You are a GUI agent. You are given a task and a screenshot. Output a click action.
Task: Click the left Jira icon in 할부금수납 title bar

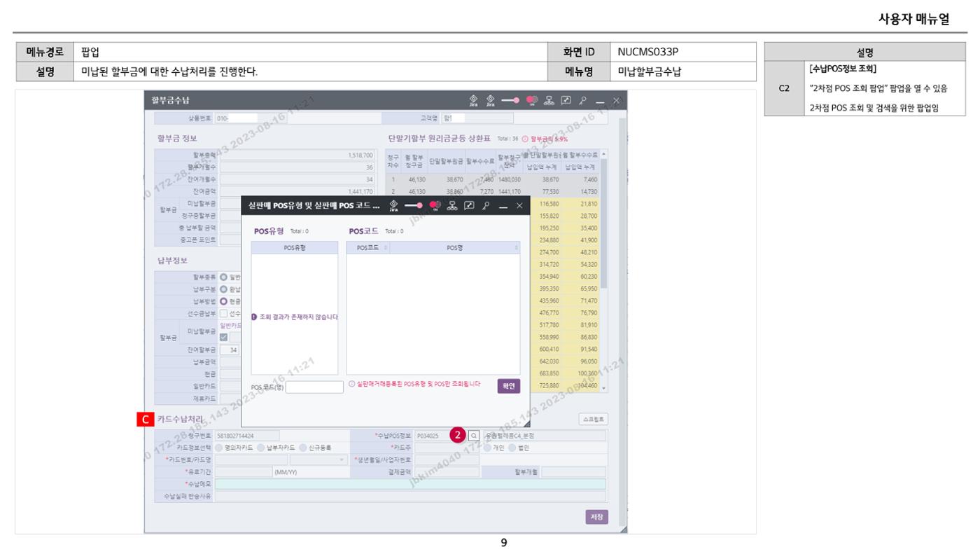472,101
